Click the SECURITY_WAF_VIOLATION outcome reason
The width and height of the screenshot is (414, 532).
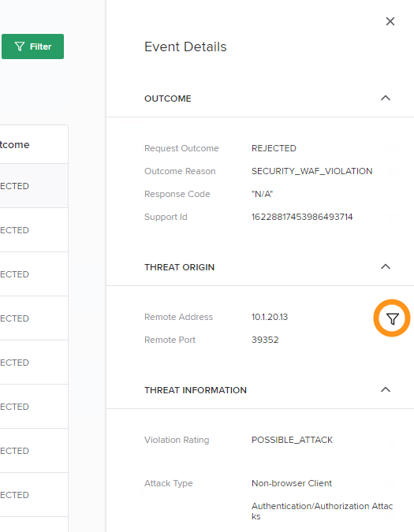click(x=311, y=171)
